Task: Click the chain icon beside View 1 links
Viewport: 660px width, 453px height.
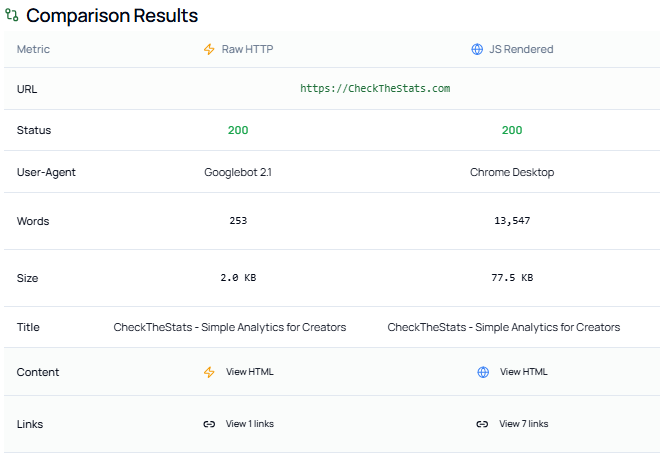Action: point(209,424)
